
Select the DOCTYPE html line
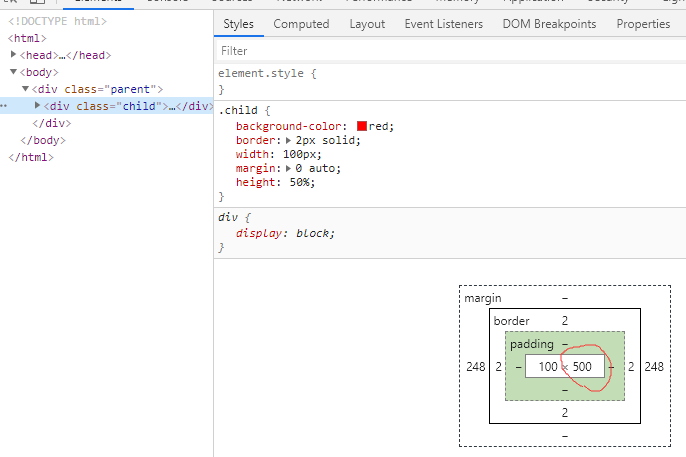[56, 21]
